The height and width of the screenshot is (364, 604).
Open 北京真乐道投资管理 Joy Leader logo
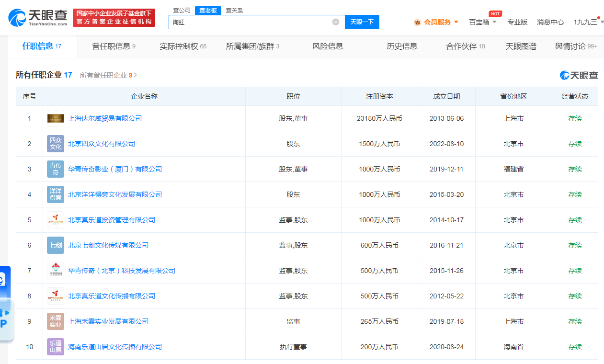tap(56, 220)
